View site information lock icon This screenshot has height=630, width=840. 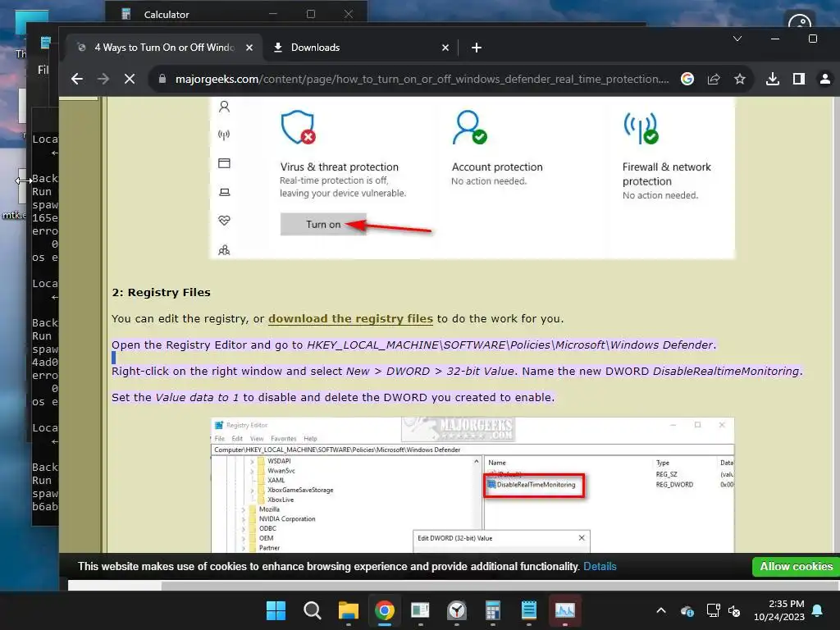(162, 80)
